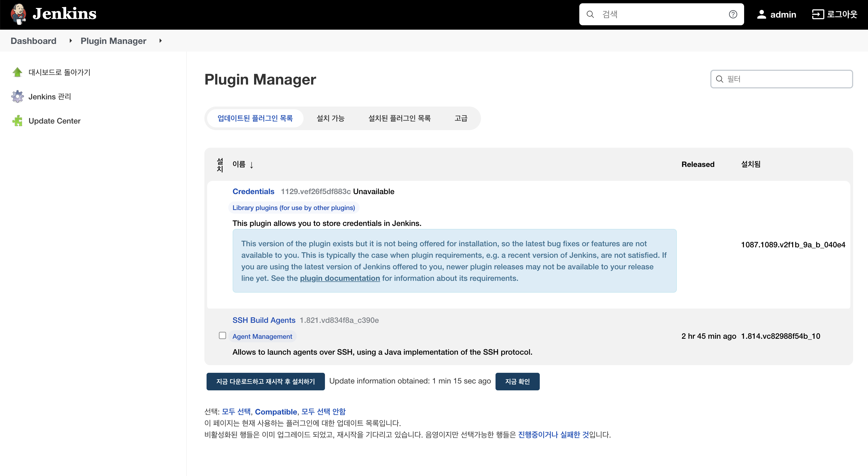Image resolution: width=868 pixels, height=476 pixels.
Task: Click the gear icon for Jenkins 관리
Action: coord(17,97)
